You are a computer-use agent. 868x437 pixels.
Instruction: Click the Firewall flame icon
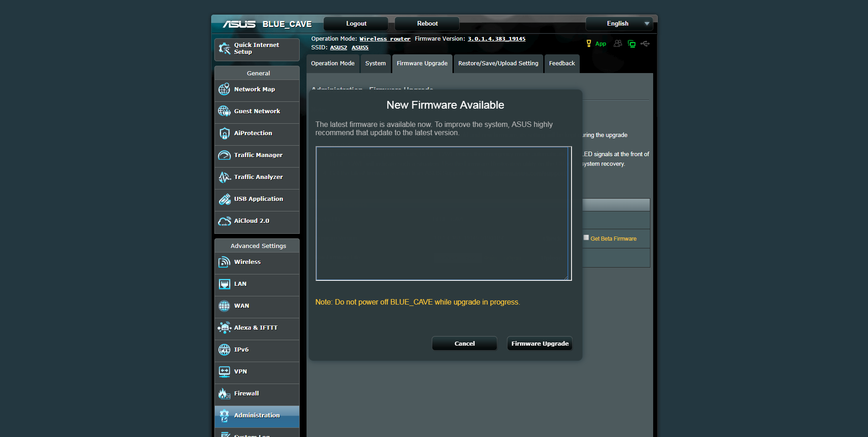click(x=224, y=394)
